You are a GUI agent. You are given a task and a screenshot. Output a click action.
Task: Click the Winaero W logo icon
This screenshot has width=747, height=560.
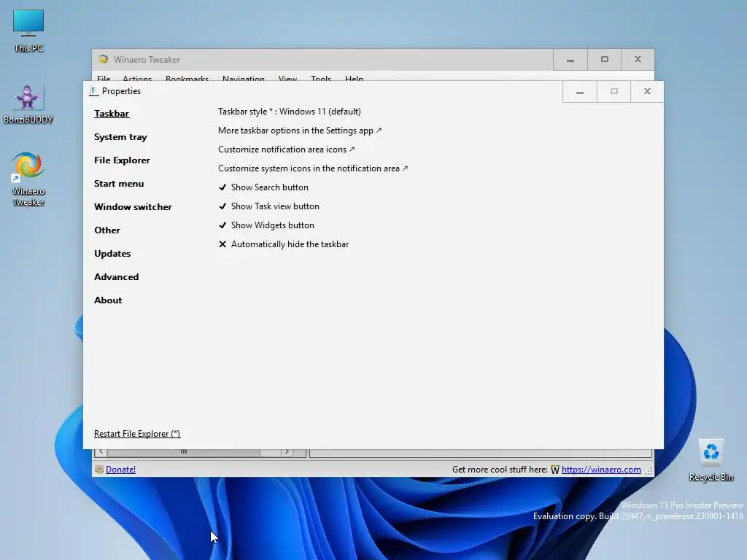(554, 470)
